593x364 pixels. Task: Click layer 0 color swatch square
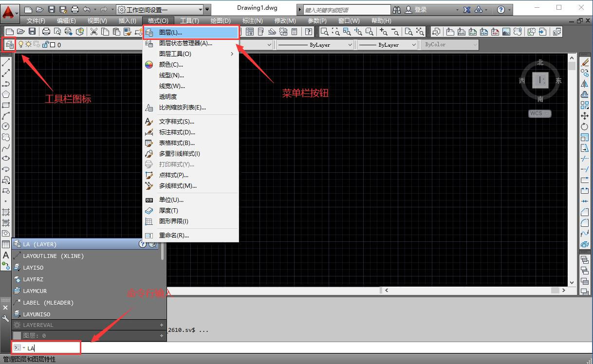pos(52,44)
